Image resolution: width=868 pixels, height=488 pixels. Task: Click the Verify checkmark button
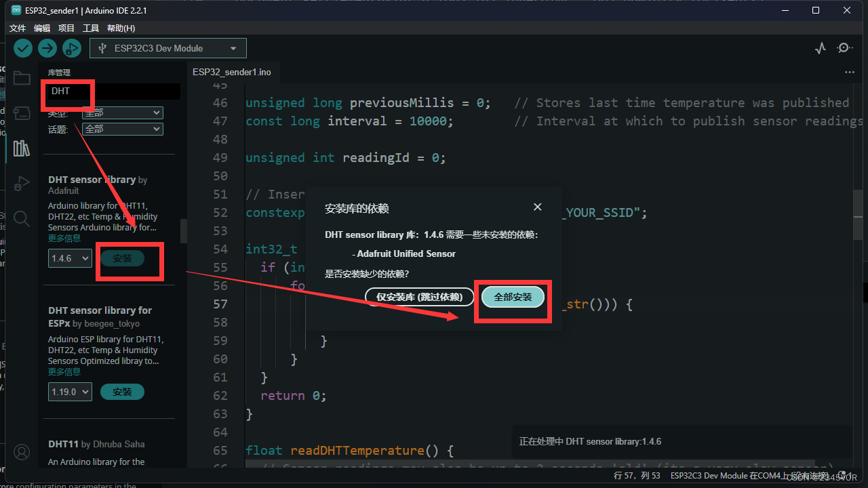(x=23, y=48)
